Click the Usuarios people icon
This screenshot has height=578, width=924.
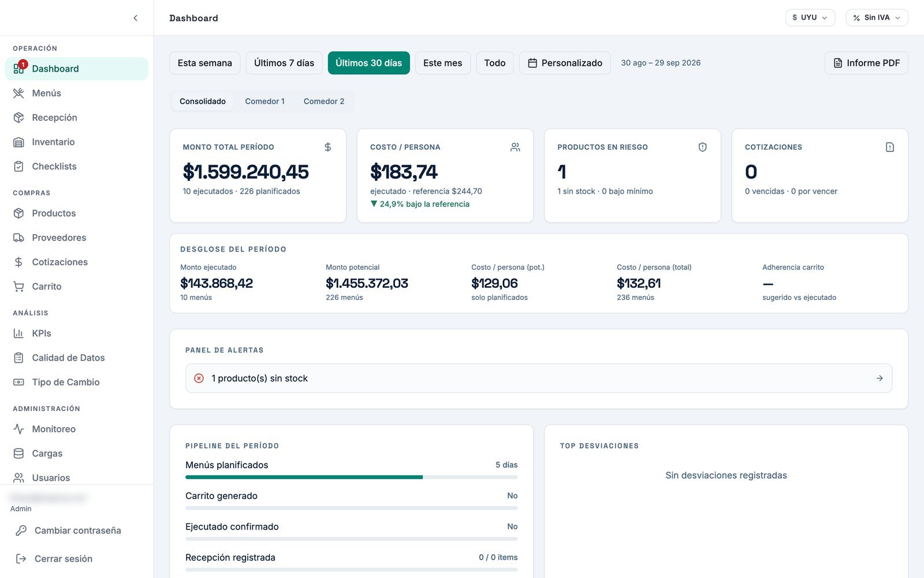click(x=18, y=477)
